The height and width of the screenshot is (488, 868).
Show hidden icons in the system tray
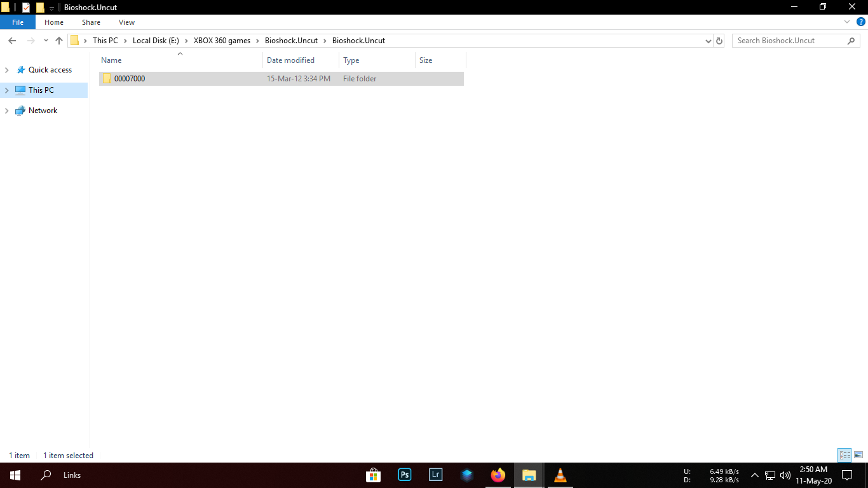point(755,475)
